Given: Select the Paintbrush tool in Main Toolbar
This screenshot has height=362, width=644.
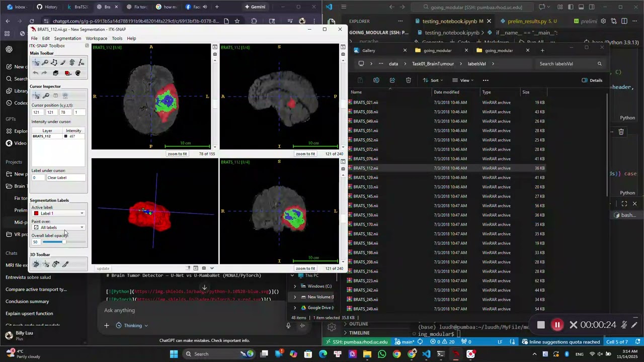Looking at the screenshot, I should point(63,63).
